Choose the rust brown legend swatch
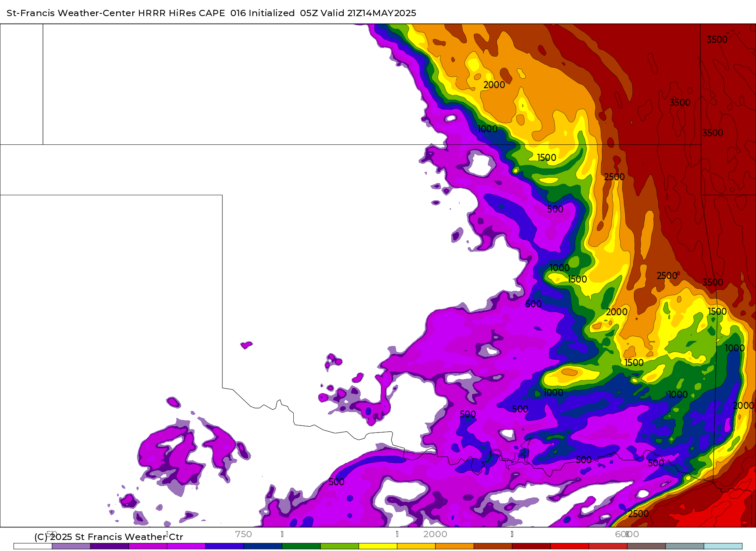The image size is (756, 551). tap(493, 546)
